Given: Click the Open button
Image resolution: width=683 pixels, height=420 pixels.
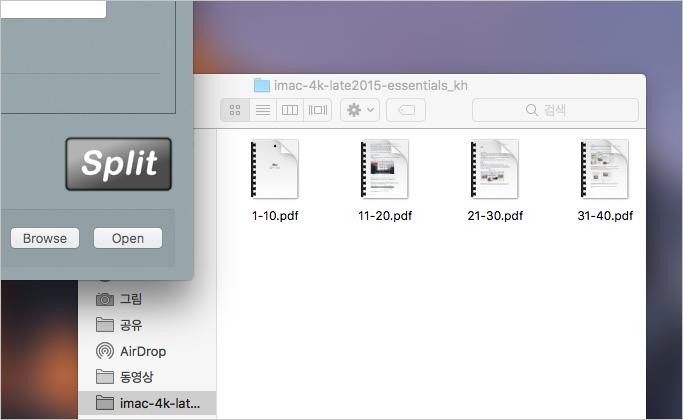Looking at the screenshot, I should tap(128, 238).
